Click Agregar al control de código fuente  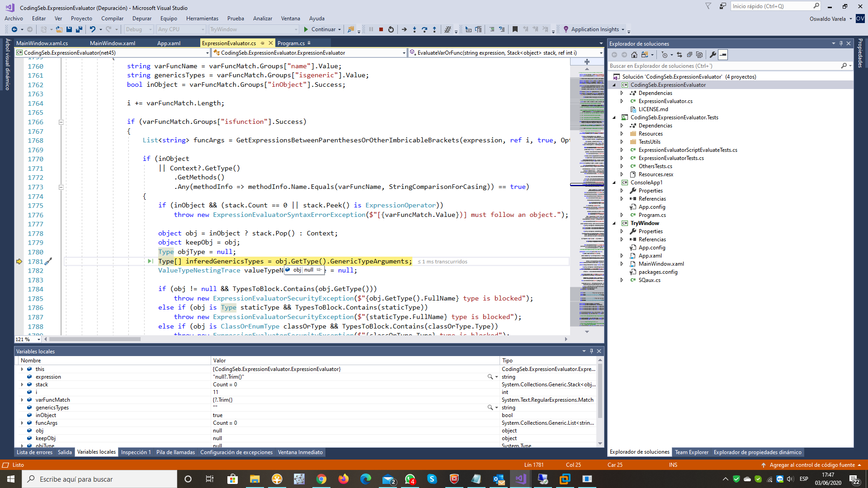812,465
